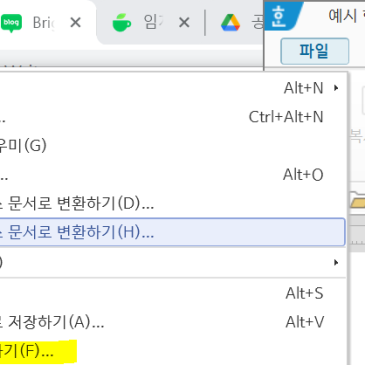
Task: Open the 파일 menu
Action: coord(315,51)
